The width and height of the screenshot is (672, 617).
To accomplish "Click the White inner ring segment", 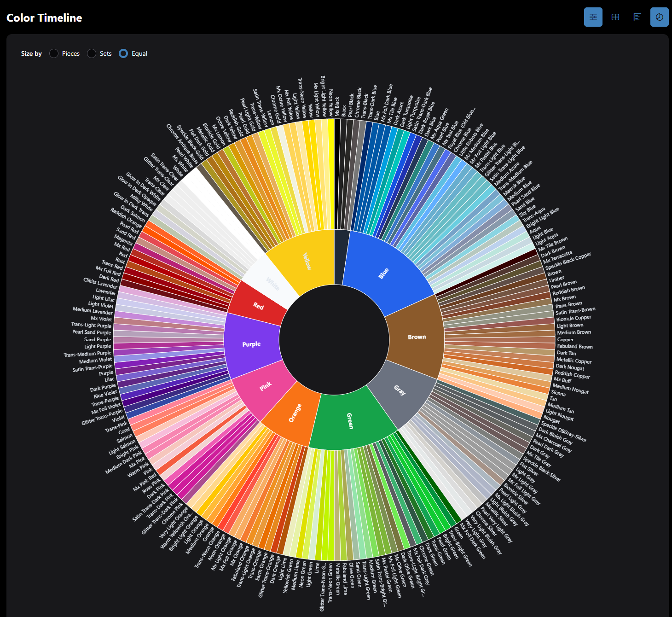I will [272, 283].
